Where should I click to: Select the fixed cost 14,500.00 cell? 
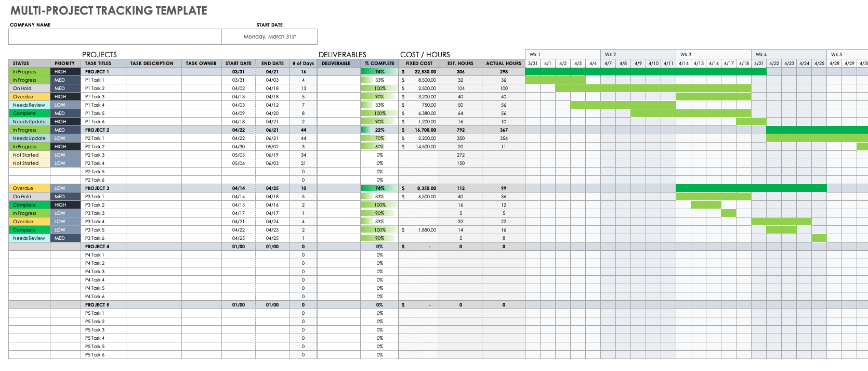[x=419, y=147]
